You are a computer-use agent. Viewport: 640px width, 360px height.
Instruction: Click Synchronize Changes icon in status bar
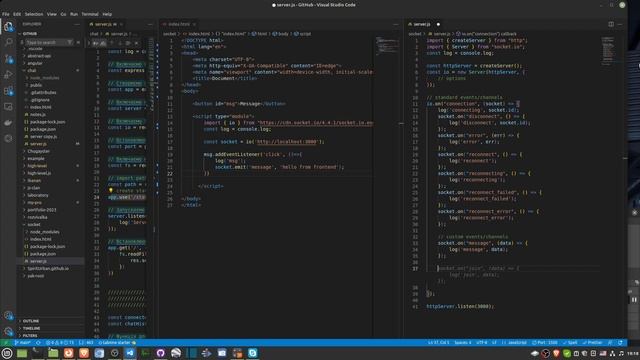[x=38, y=342]
